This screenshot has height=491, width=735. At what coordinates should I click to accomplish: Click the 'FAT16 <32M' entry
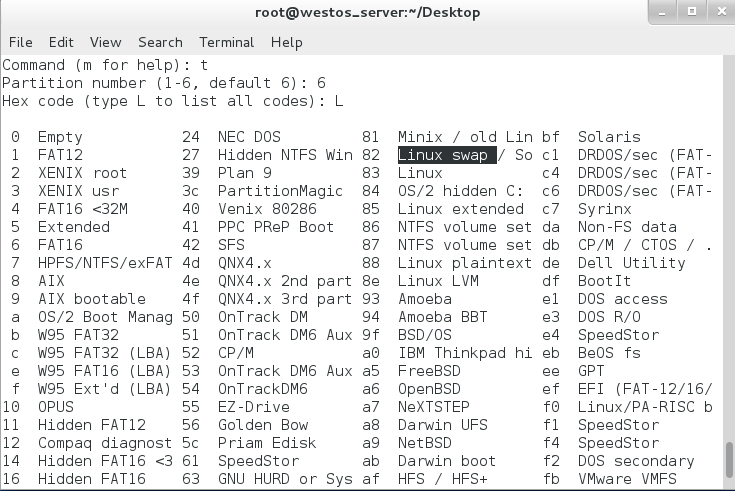coord(82,209)
